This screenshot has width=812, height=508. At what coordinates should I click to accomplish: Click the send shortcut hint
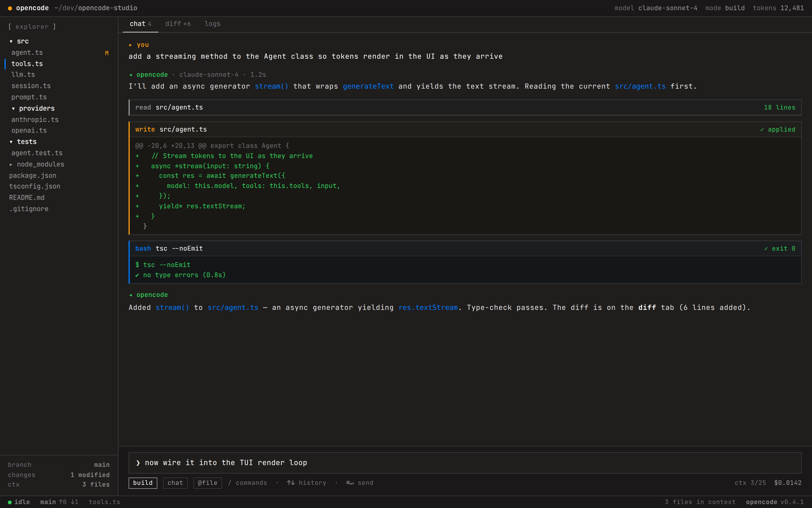point(360,483)
